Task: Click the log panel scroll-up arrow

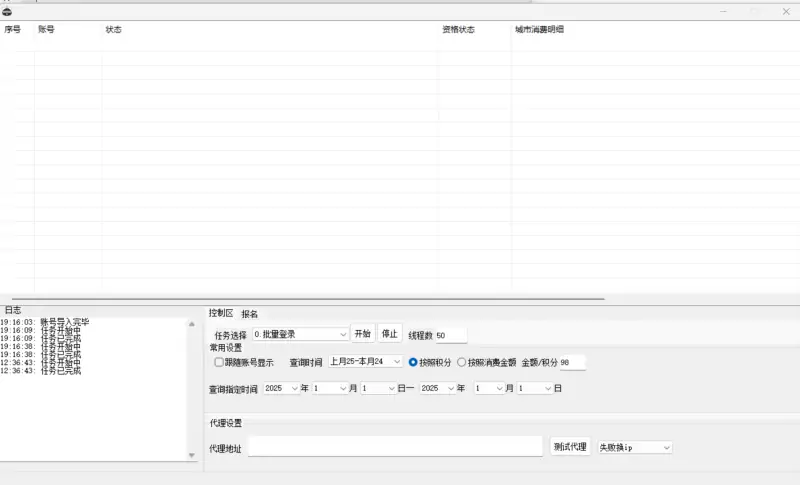Action: tap(192, 323)
